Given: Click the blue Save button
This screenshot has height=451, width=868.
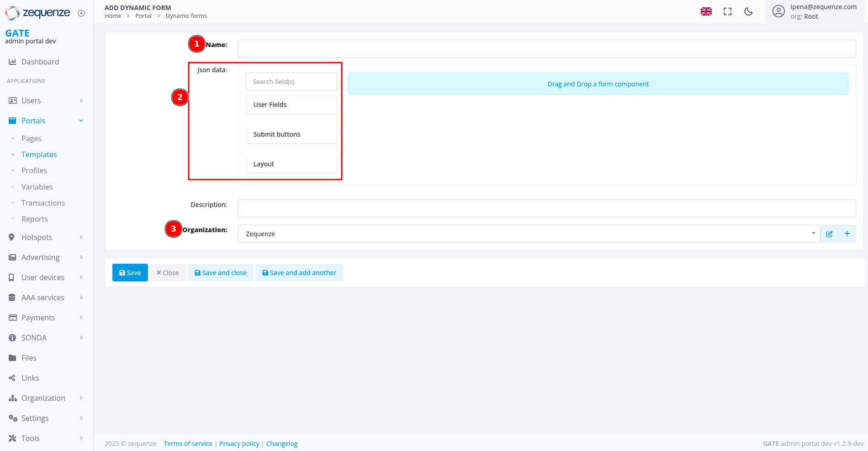Looking at the screenshot, I should click(x=130, y=273).
